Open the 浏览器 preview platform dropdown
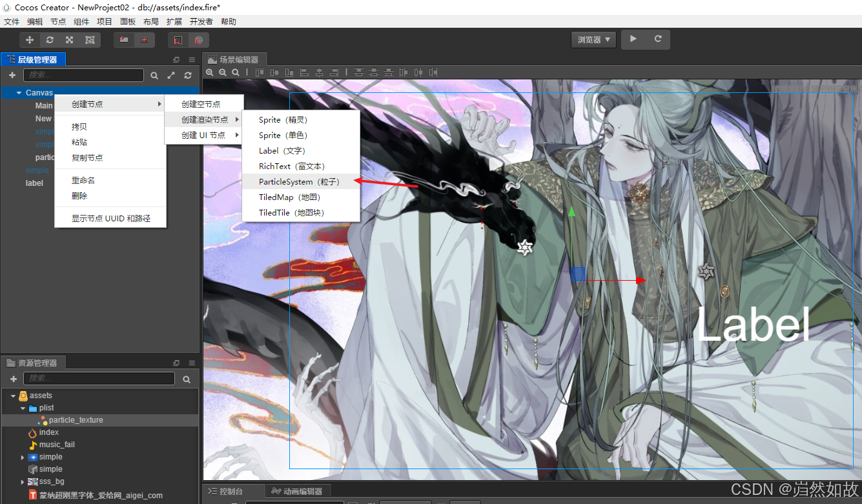 tap(594, 40)
